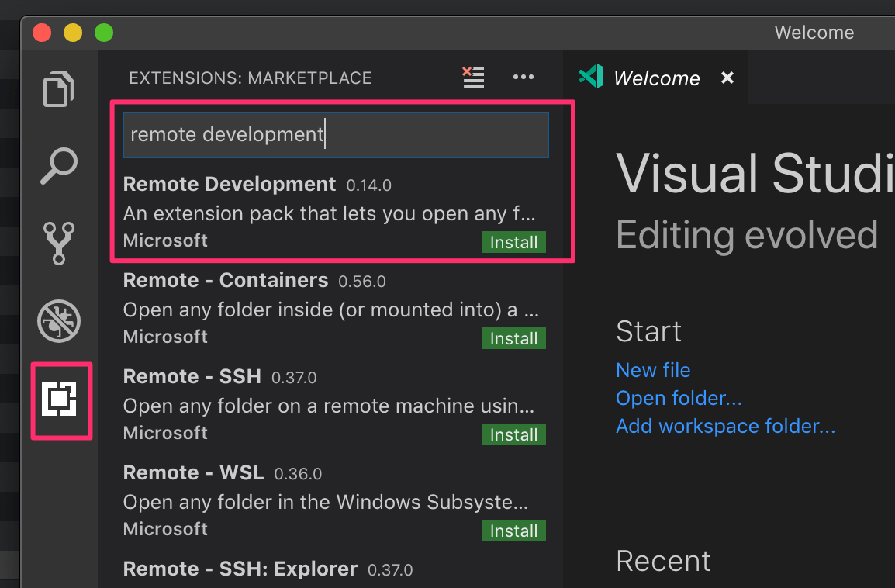
Task: Install the Remote Development extension
Action: pos(513,242)
